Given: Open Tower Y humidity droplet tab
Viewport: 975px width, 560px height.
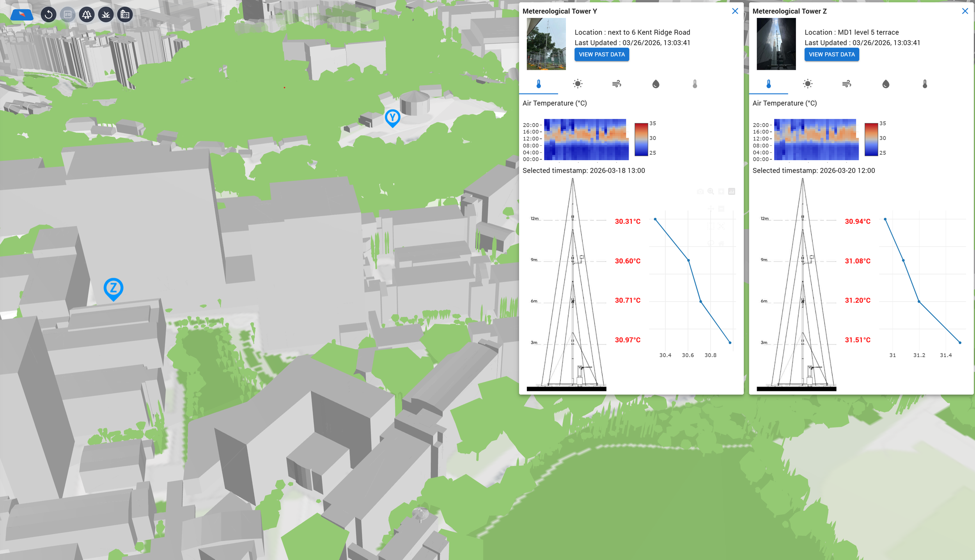Looking at the screenshot, I should 656,84.
